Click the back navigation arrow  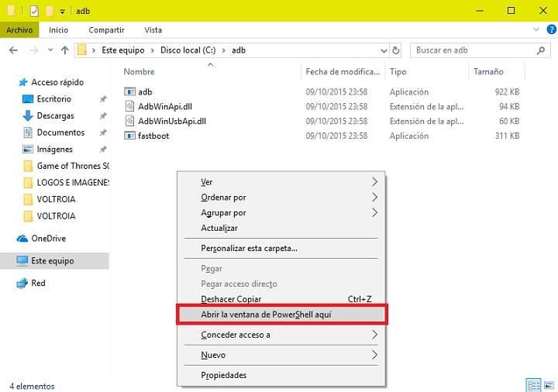[x=13, y=50]
